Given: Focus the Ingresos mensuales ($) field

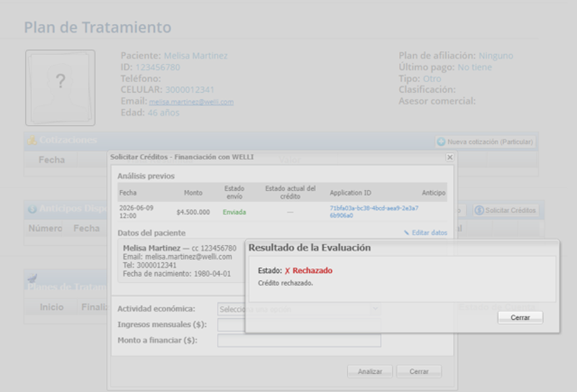Looking at the screenshot, I should pos(299,325).
